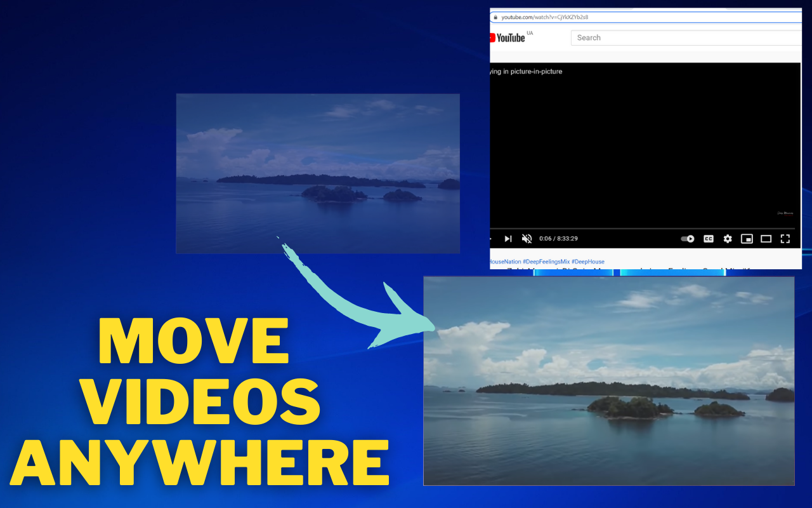View site info via the padlock icon

495,17
